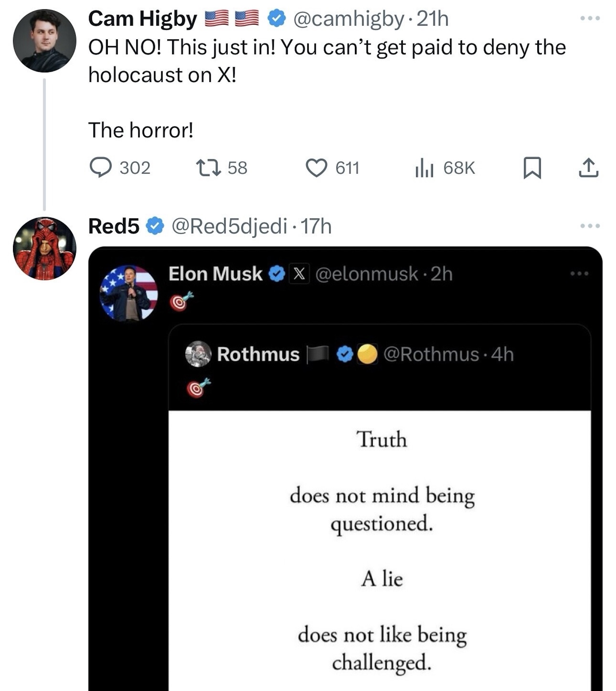
Task: Click Elon Musk's profile avatar
Action: [129, 293]
